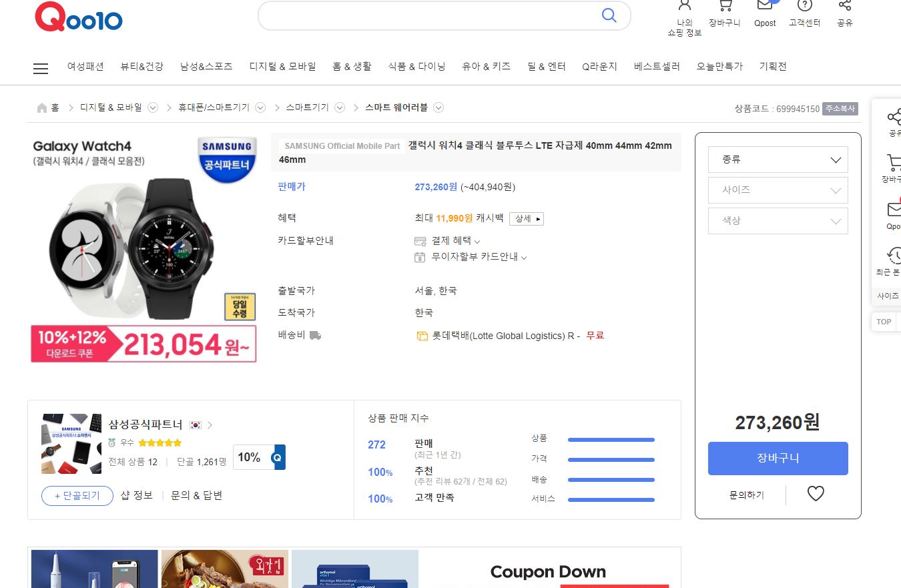This screenshot has width=901, height=588.
Task: Open 남성&스포츠 category menu
Action: [206, 67]
